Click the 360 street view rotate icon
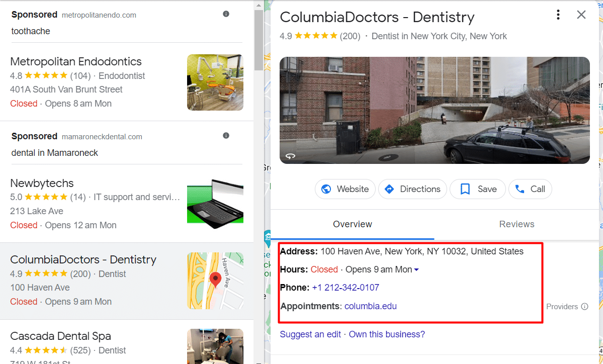The image size is (603, 364). click(290, 156)
